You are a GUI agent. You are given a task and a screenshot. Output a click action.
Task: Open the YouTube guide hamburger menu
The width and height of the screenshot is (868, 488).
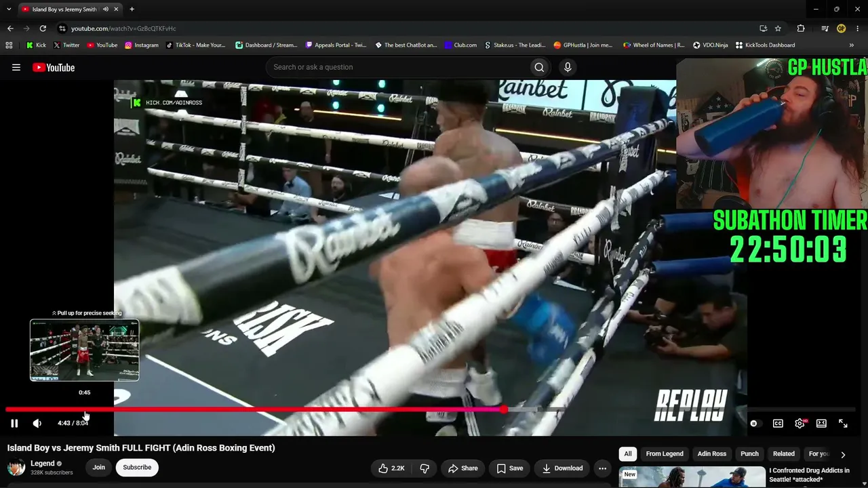(x=16, y=67)
